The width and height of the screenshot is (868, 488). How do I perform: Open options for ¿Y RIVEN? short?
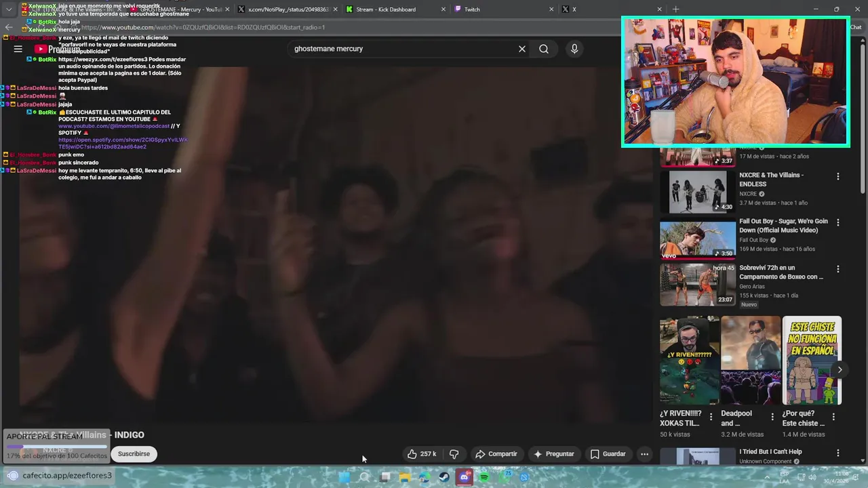click(x=711, y=417)
